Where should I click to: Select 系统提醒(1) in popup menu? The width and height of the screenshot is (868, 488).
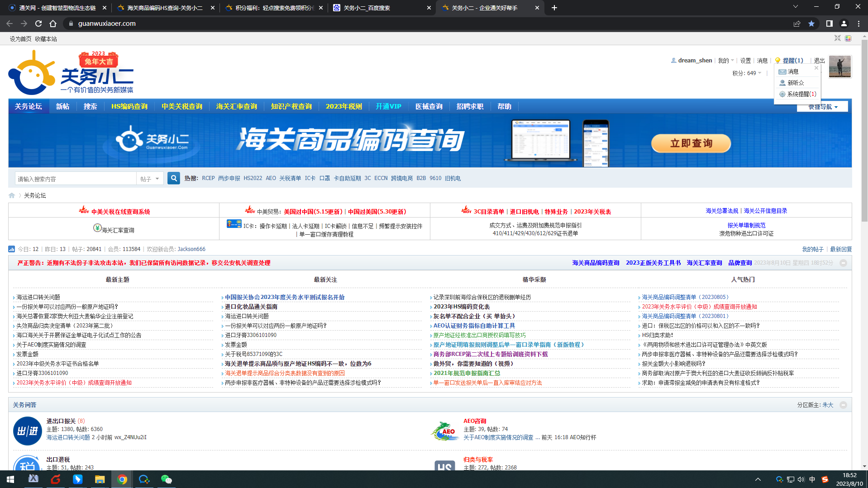point(797,94)
